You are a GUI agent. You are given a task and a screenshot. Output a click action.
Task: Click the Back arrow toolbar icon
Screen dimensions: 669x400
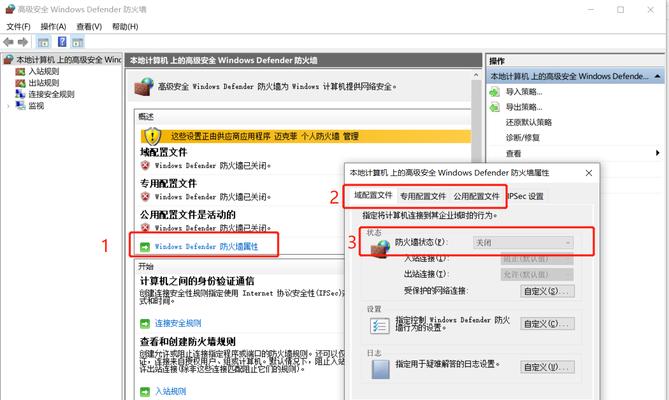tap(8, 42)
